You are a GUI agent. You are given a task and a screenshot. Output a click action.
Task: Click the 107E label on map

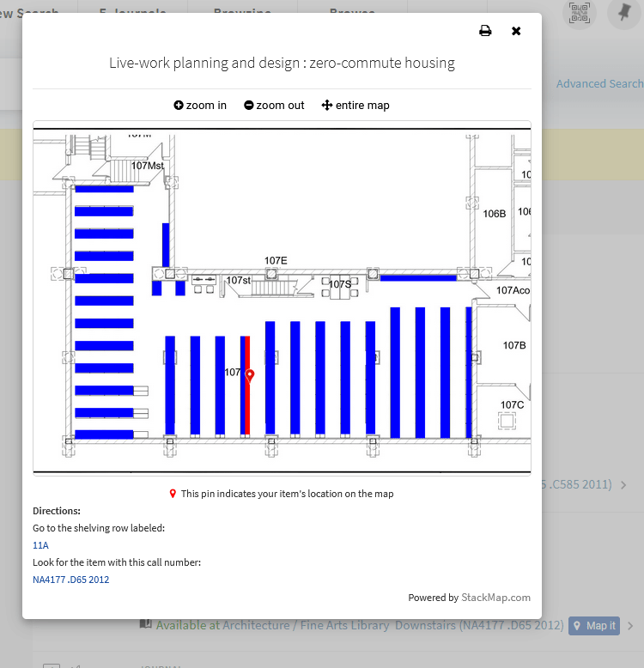coord(276,260)
